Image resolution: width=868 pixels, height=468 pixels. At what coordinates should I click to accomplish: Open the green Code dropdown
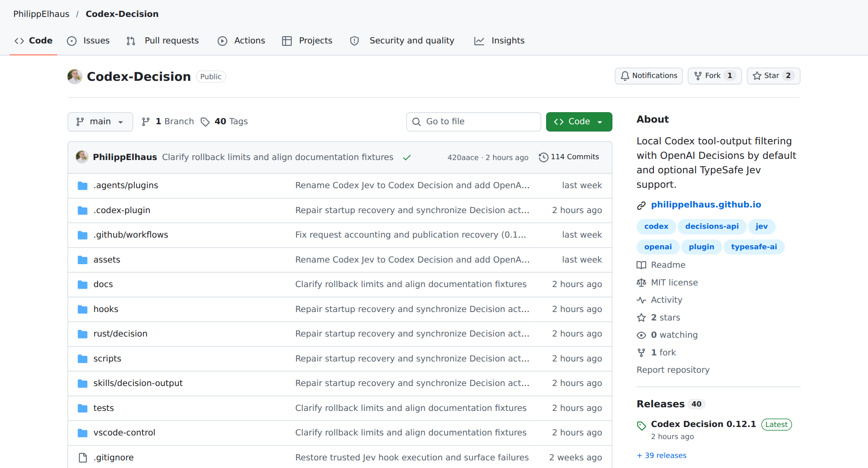[x=579, y=122]
